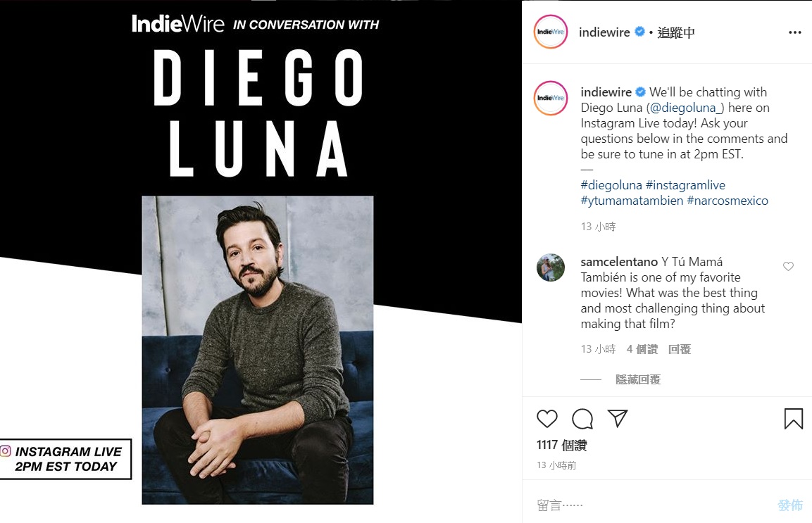Toggle the 追蹤中 following status
Screen dimensions: 812x523
[x=676, y=32]
